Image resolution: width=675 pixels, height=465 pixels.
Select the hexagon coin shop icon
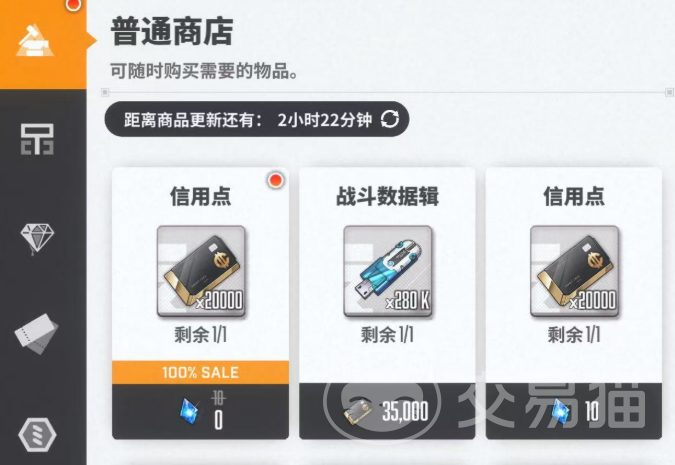pyautogui.click(x=37, y=434)
